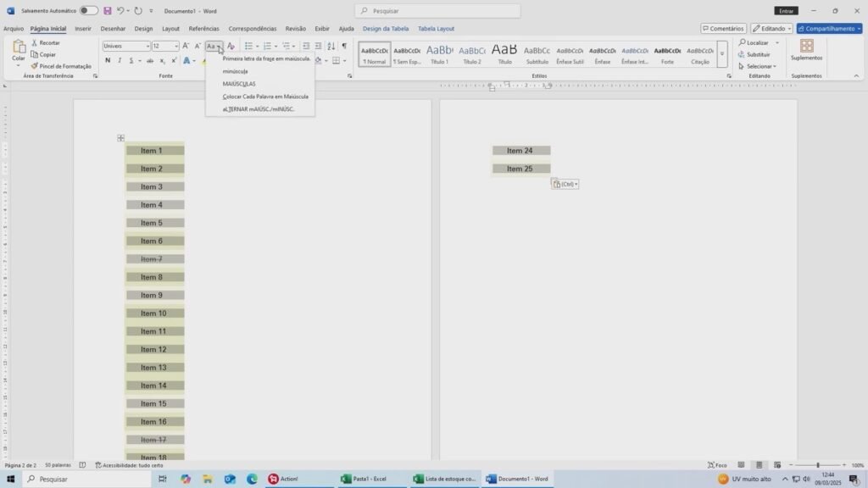Click the Compartilhamento share button

click(829, 28)
